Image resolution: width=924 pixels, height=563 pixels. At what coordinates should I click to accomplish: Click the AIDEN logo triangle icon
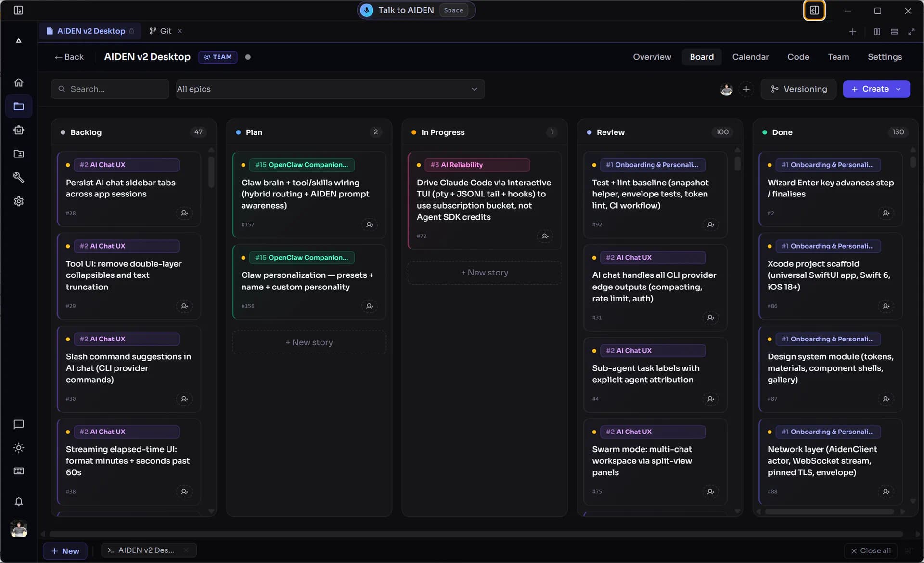click(x=19, y=40)
